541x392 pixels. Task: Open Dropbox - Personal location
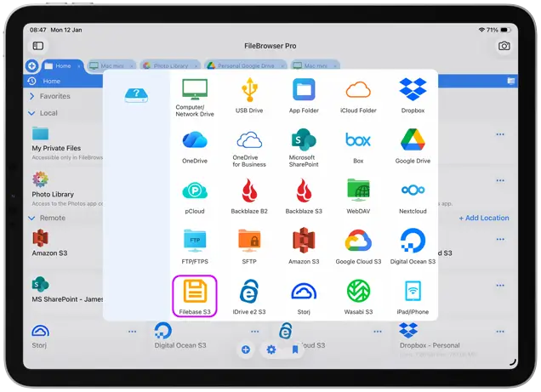tap(430, 336)
